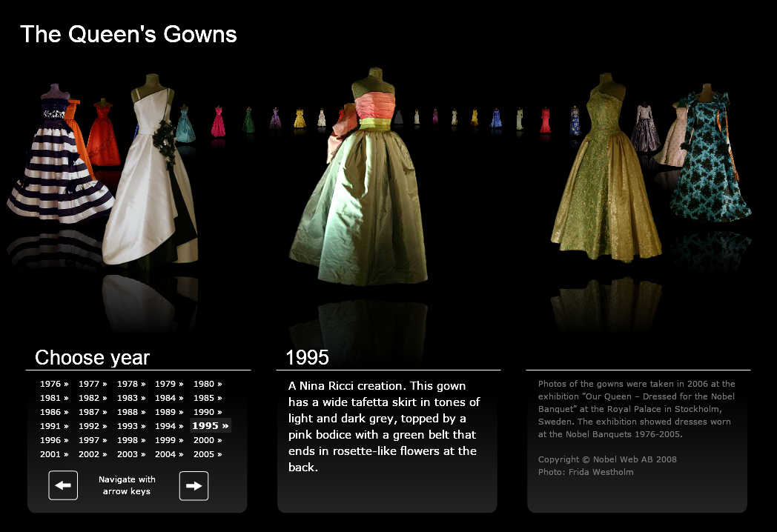Screen dimensions: 777x532
Task: View the 1998 gown
Action: pos(131,440)
